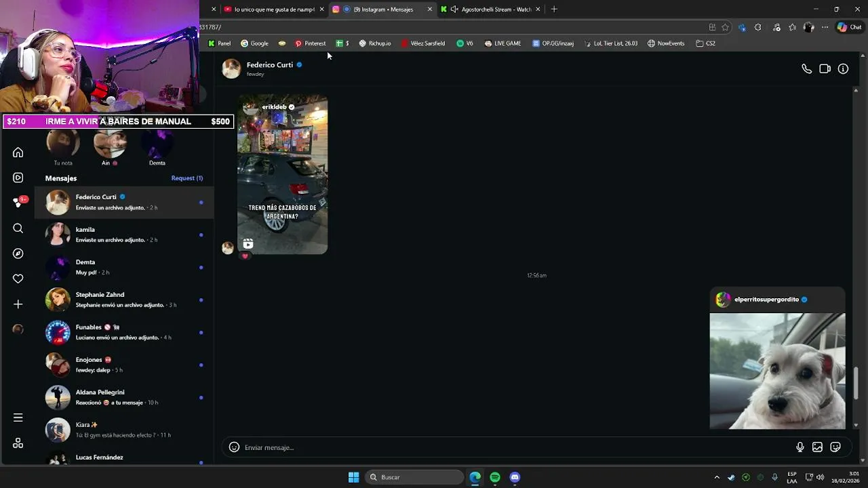Open the Pinterest bookmark

(310, 43)
